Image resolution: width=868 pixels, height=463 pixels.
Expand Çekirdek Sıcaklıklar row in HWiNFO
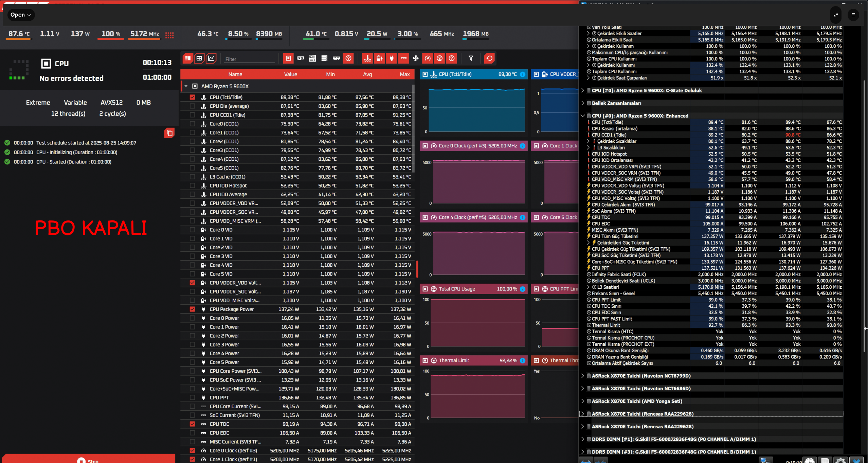tap(588, 141)
